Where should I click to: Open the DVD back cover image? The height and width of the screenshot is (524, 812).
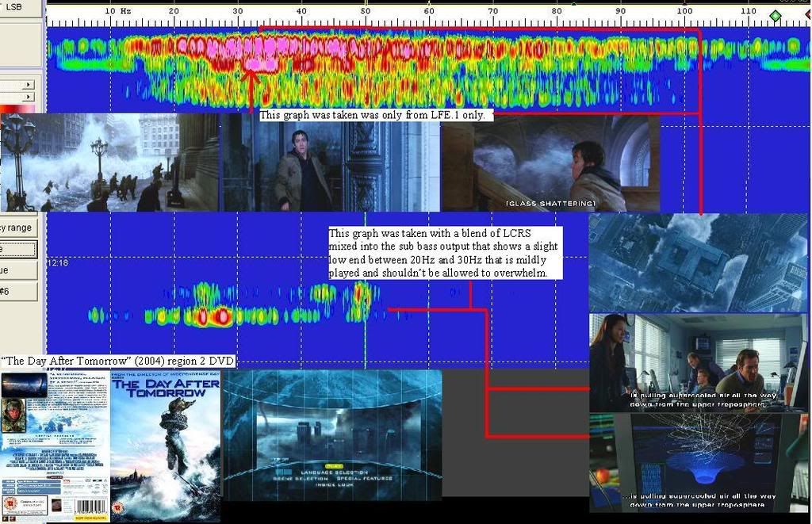pos(55,446)
